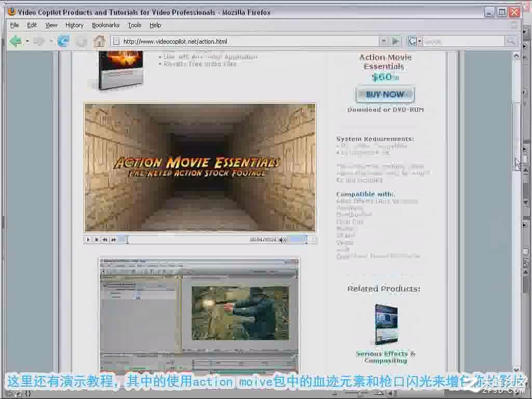
Task: Click the greyed-out Stop loading button
Action: tap(81, 42)
